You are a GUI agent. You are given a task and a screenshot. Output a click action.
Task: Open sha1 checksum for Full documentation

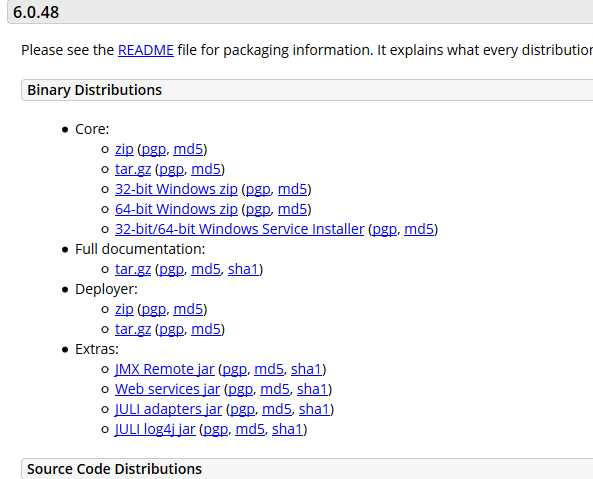point(243,269)
